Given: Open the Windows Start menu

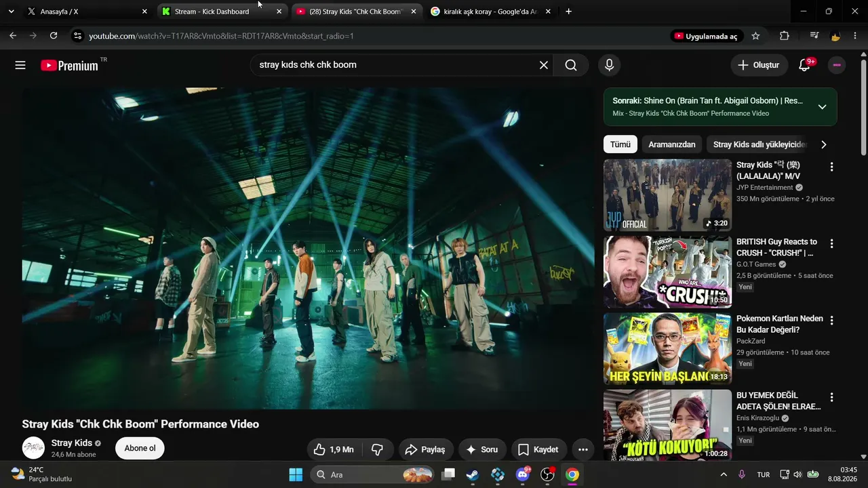Looking at the screenshot, I should pyautogui.click(x=296, y=474).
